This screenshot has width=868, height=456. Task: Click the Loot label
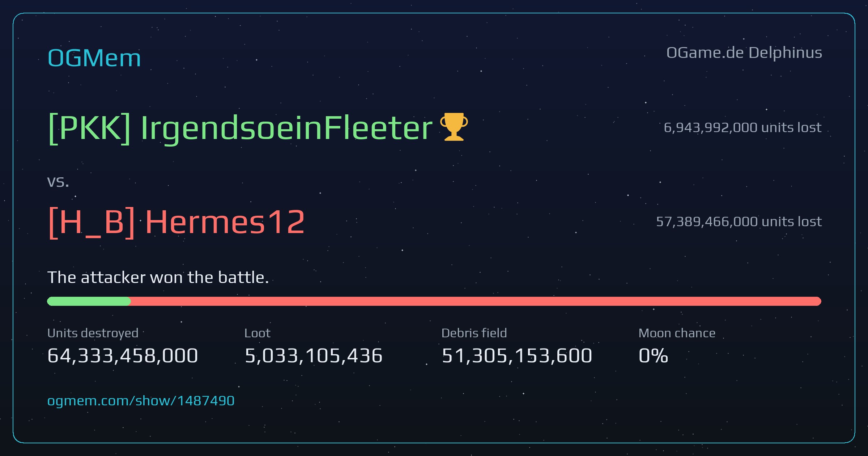point(257,333)
